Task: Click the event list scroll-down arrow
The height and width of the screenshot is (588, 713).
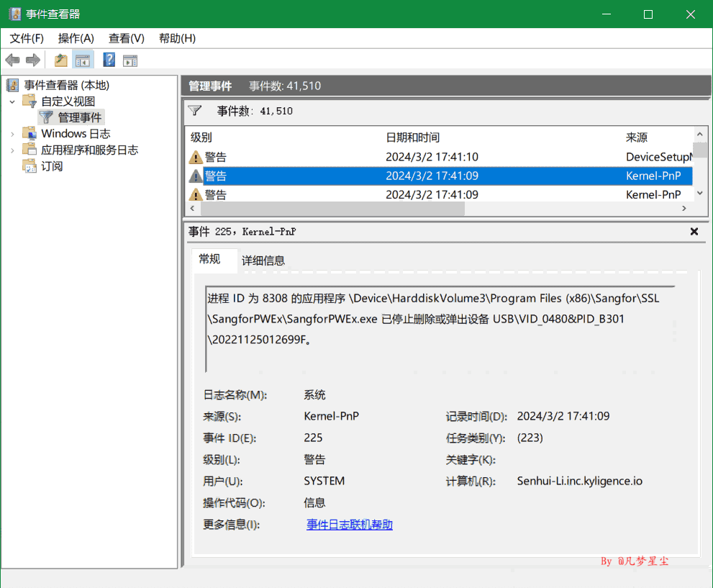Action: [700, 194]
